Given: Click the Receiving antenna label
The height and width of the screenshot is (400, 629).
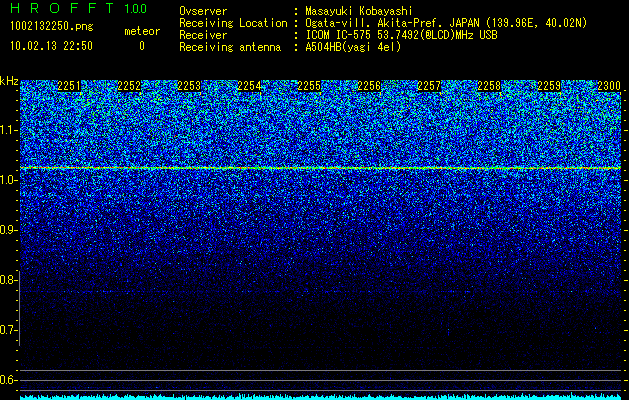Looking at the screenshot, I should click(x=230, y=47).
